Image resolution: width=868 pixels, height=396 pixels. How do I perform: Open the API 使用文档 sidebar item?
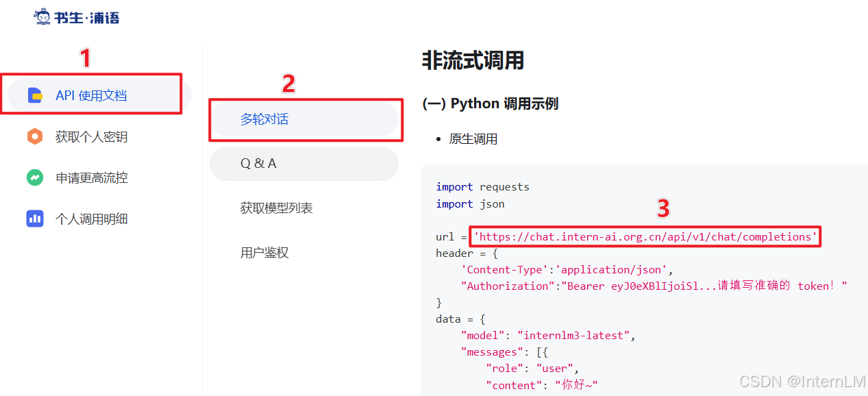(100, 95)
